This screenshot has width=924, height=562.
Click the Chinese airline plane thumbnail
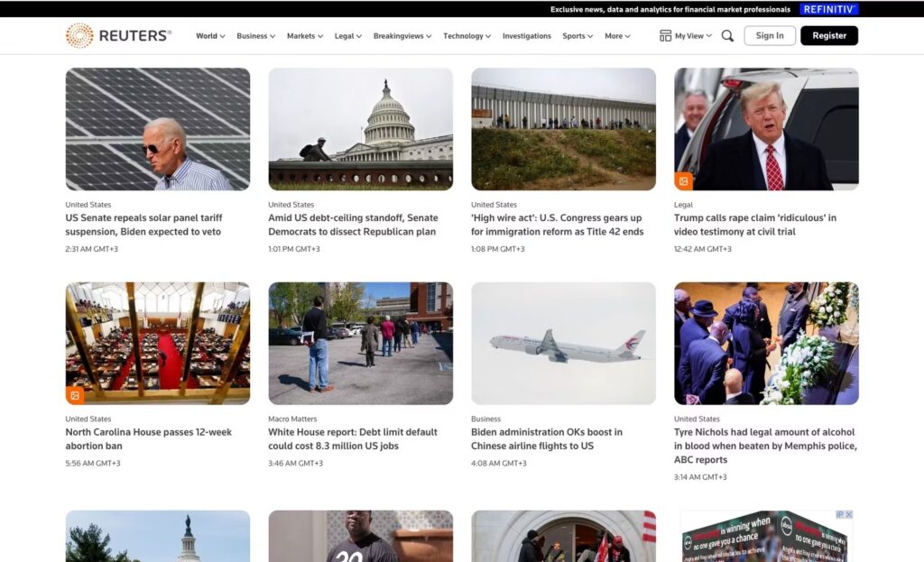click(x=563, y=343)
